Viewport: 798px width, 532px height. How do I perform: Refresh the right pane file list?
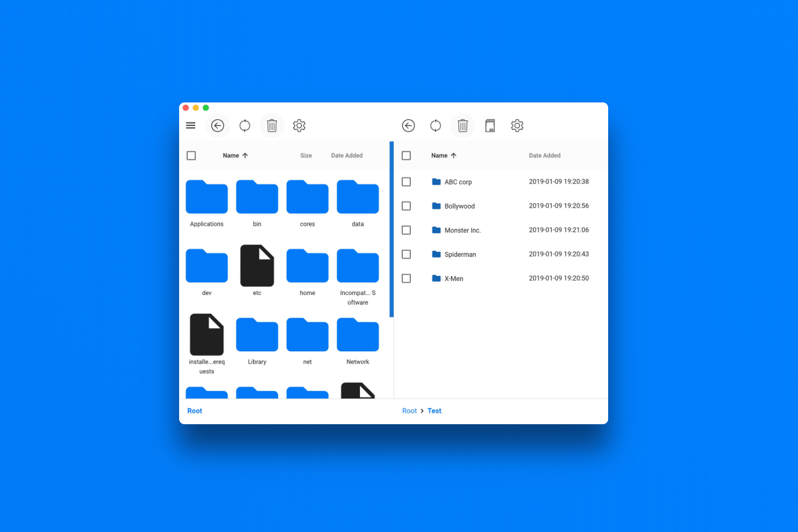(x=435, y=125)
